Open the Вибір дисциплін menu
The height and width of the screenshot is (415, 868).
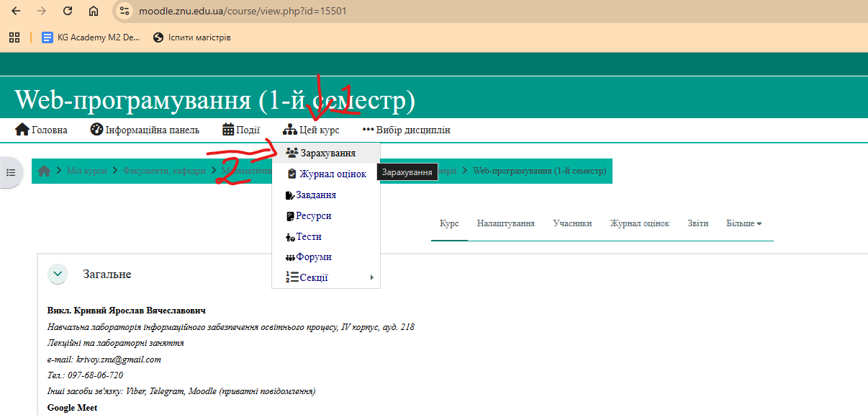[406, 130]
